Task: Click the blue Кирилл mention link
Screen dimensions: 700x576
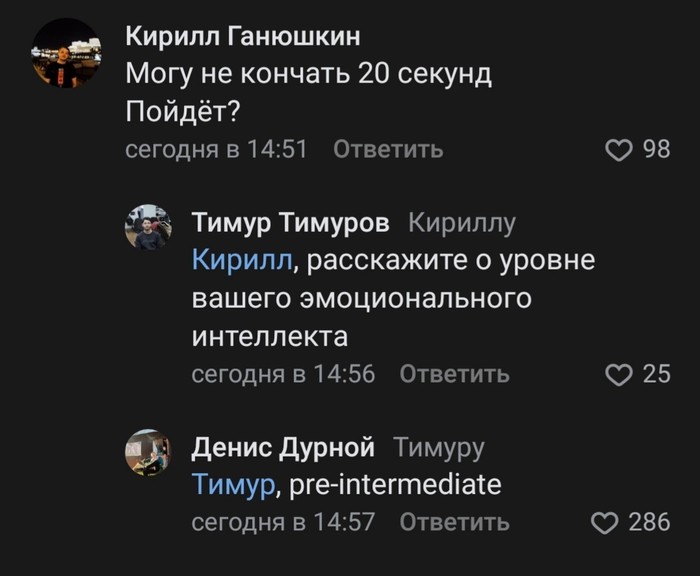Action: [x=242, y=261]
